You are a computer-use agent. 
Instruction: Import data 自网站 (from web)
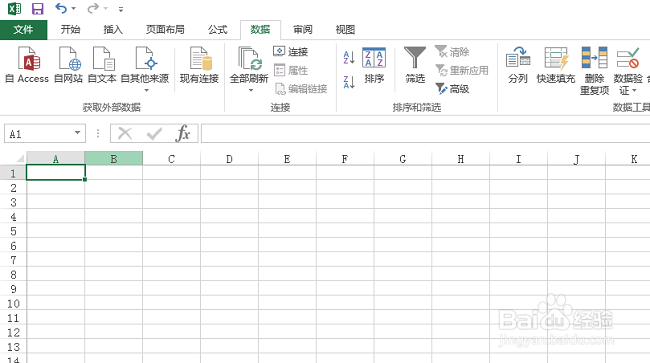(68, 65)
